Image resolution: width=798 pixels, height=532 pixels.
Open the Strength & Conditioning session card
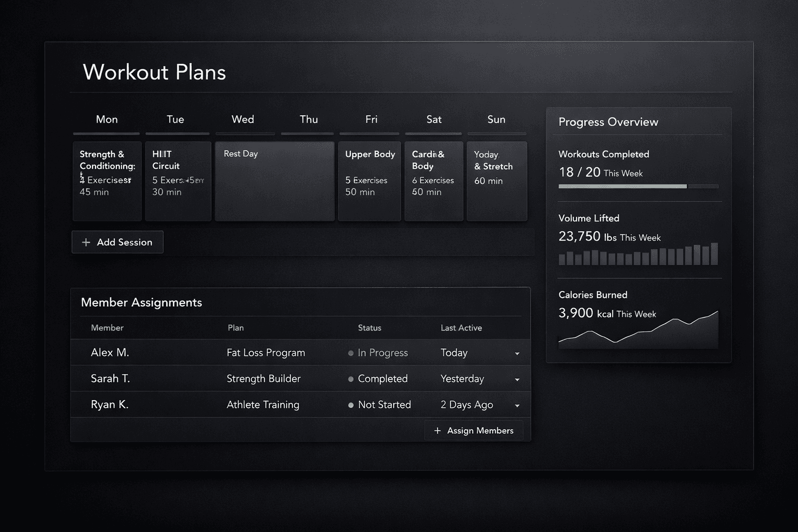107,181
